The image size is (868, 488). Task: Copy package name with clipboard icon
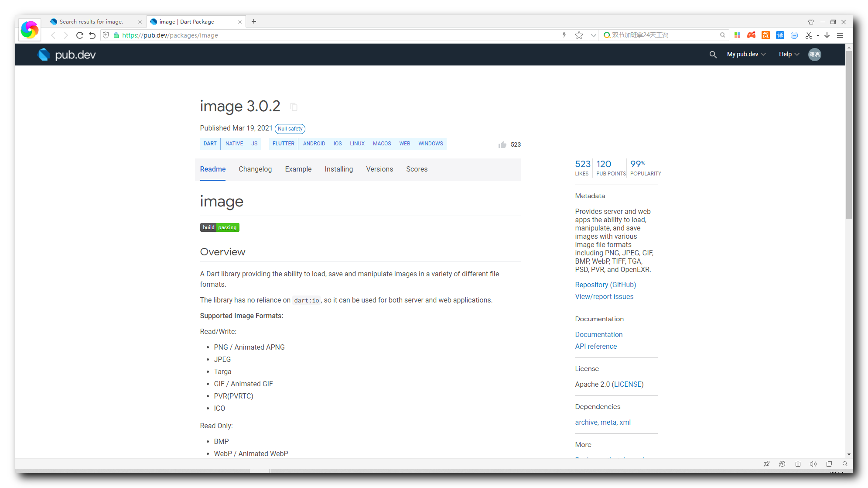294,107
